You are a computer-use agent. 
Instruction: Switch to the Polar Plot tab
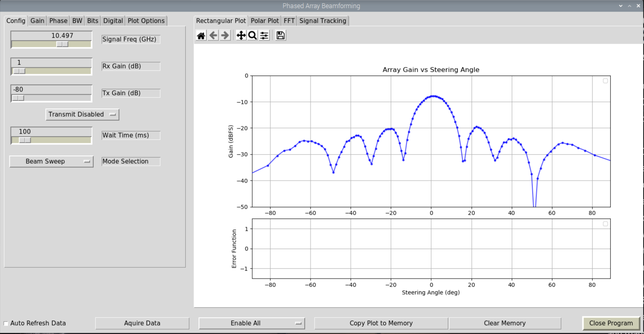264,21
